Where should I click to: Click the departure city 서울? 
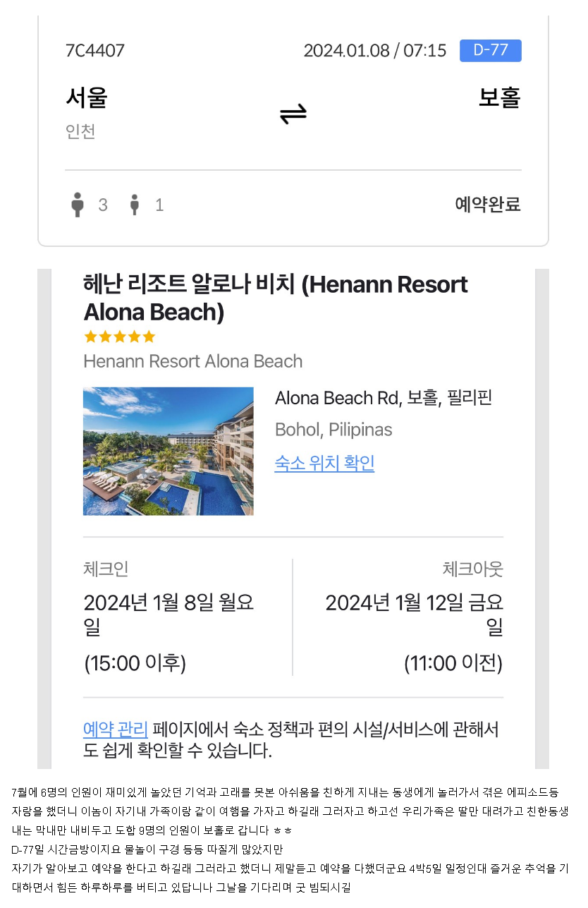(x=86, y=97)
